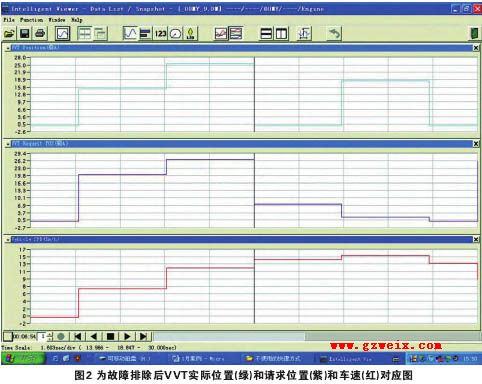Click the stop playback button
The width and height of the screenshot is (482, 384).
pyautogui.click(x=111, y=337)
